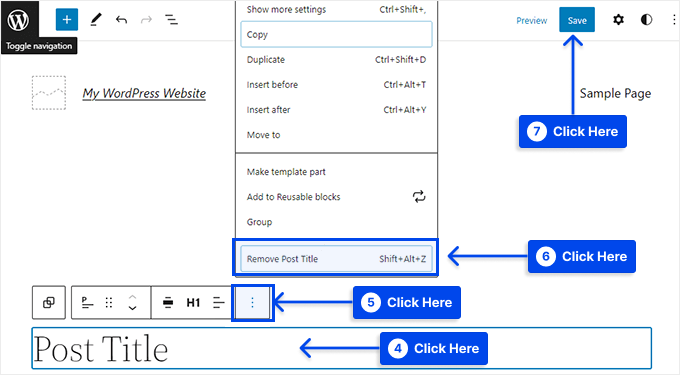This screenshot has width=680, height=375.
Task: Click the drag handle dots icon
Action: point(109,302)
